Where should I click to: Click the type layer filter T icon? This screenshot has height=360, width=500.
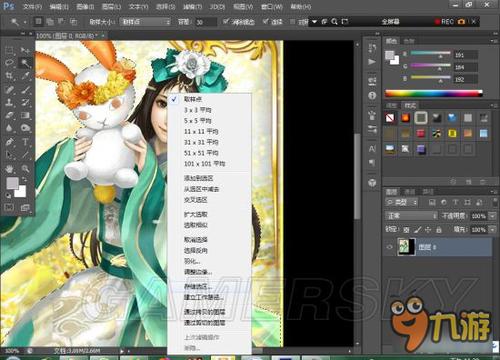click(x=456, y=202)
